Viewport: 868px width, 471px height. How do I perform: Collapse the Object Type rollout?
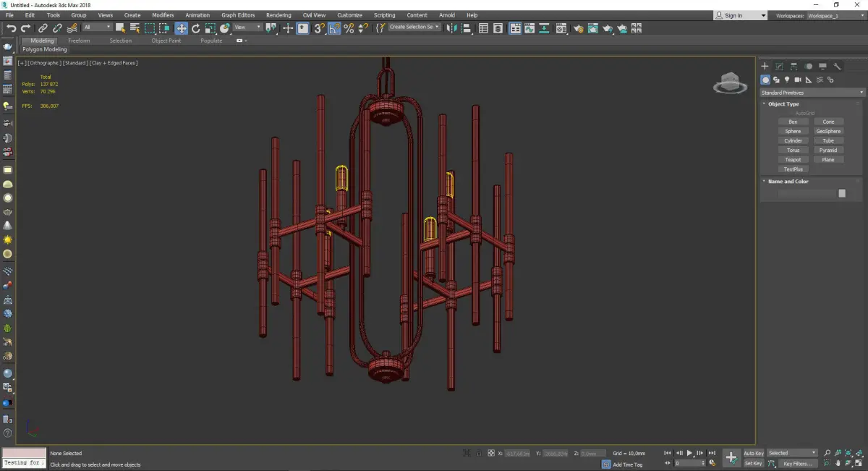(783, 104)
